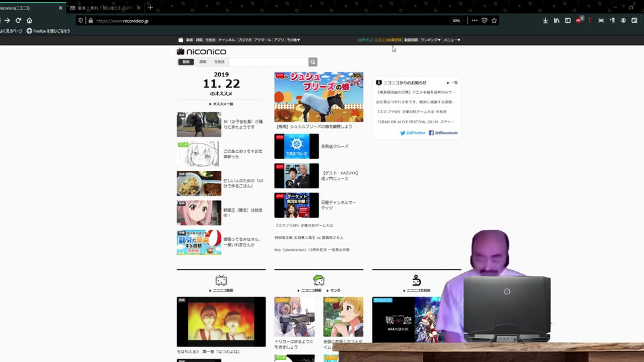Click the Firefox forward arrow button
Image resolution: width=644 pixels, height=362 pixels.
(x=7, y=21)
